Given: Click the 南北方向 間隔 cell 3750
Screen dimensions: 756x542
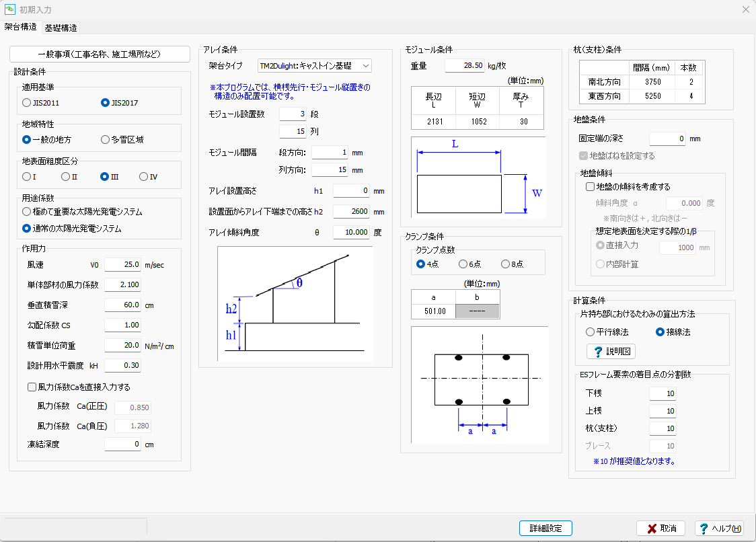Looking at the screenshot, I should point(651,82).
